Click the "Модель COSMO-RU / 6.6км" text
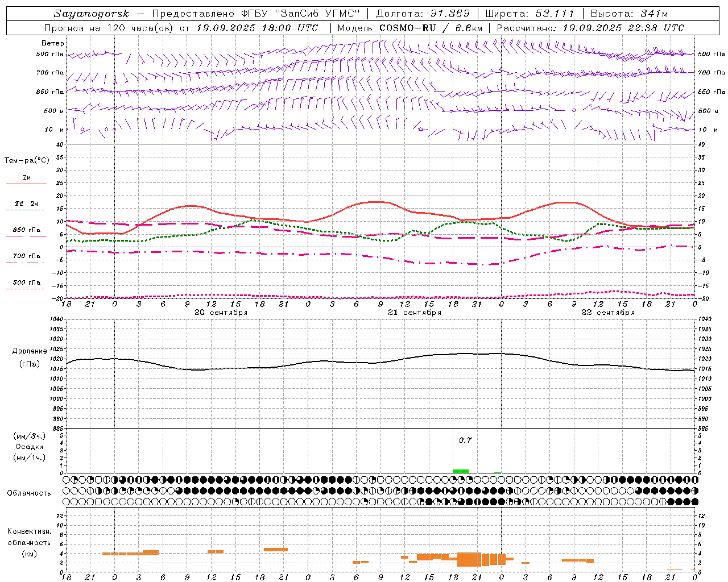Image resolution: width=728 pixels, height=582 pixels. [x=410, y=28]
